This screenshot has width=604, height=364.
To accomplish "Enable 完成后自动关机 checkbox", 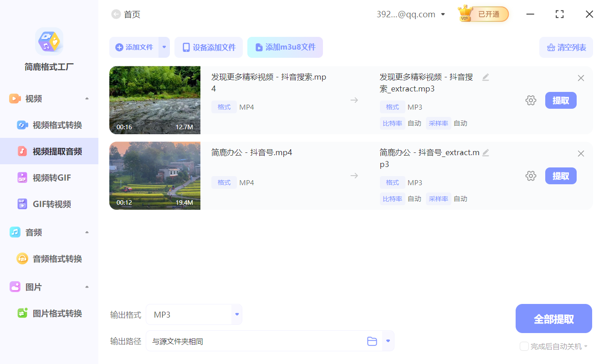I will 524,346.
